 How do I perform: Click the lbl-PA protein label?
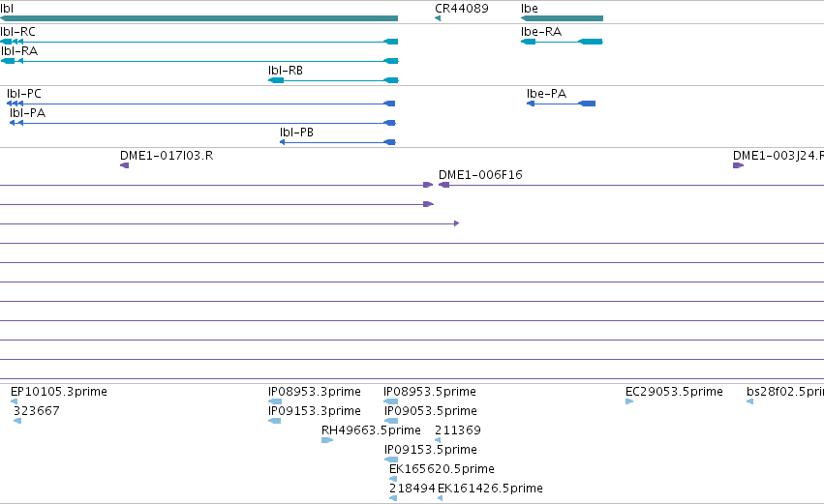pos(27,113)
